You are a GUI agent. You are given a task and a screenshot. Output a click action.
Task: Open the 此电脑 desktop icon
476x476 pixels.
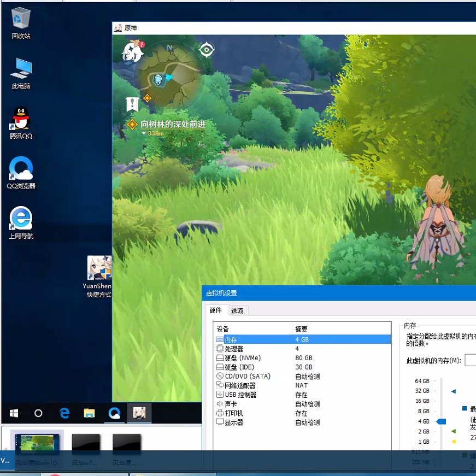(x=21, y=73)
